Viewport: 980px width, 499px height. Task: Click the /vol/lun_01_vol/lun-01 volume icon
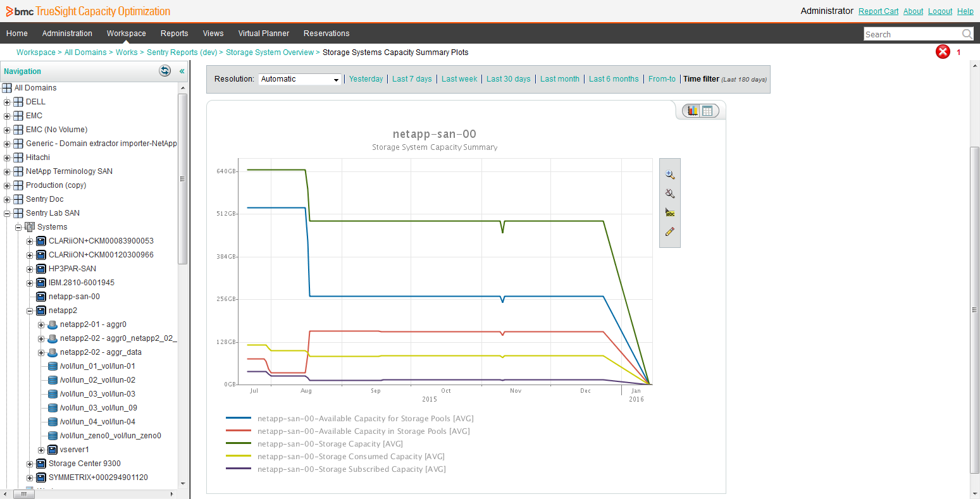coord(53,366)
